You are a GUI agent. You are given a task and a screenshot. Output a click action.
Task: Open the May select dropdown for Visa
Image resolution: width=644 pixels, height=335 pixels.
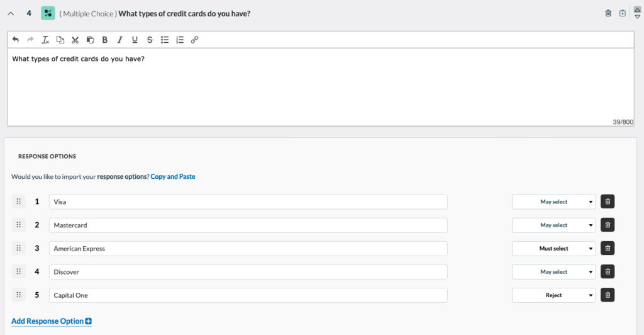pyautogui.click(x=553, y=202)
